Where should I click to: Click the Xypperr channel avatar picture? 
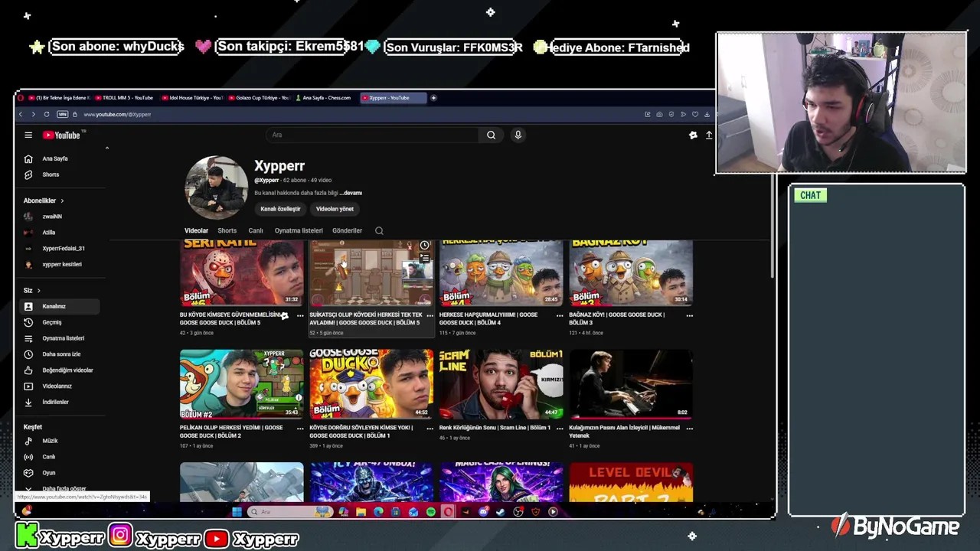[216, 187]
